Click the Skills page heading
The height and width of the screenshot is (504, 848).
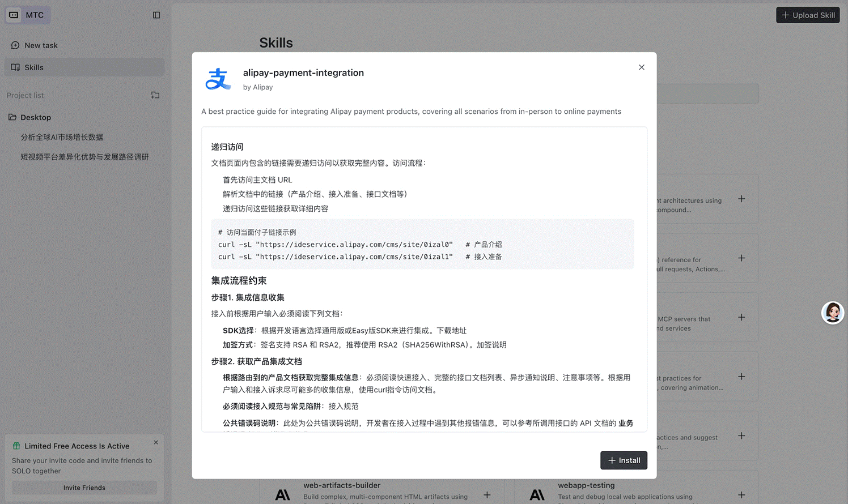(x=276, y=43)
